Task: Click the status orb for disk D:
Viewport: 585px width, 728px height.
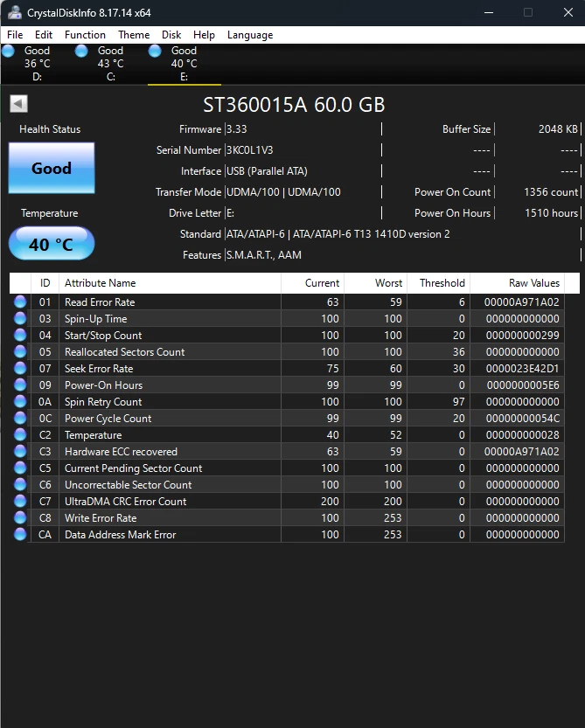Action: (8, 51)
